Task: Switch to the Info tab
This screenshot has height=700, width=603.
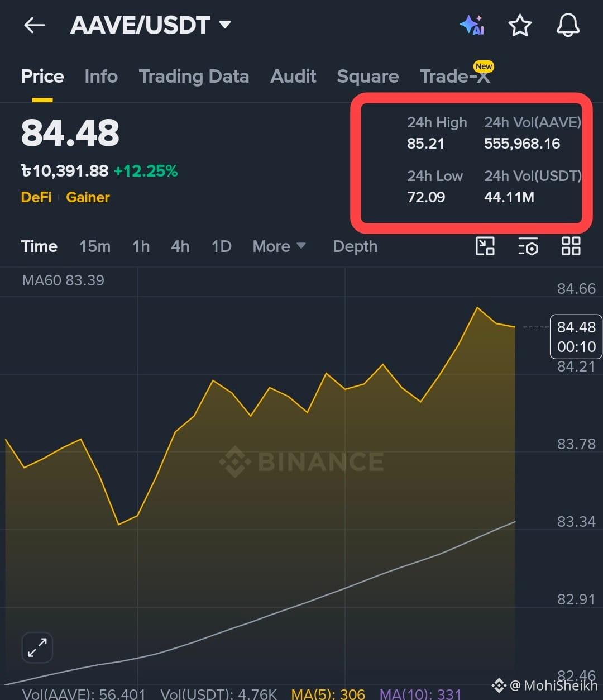Action: [x=101, y=77]
